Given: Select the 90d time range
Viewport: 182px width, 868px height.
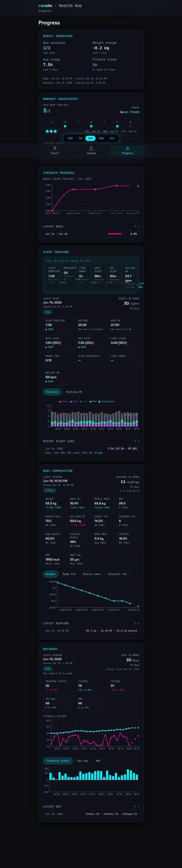Looking at the screenshot, I should 101,138.
